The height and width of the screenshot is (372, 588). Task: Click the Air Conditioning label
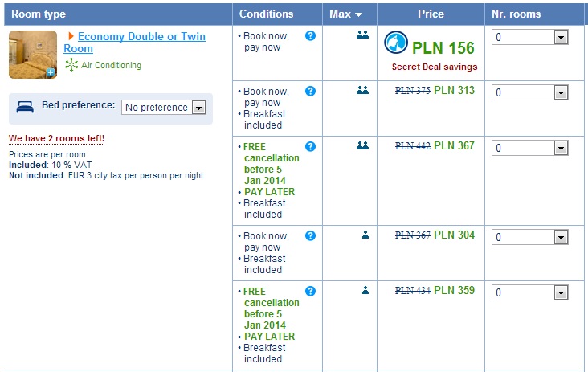point(112,65)
